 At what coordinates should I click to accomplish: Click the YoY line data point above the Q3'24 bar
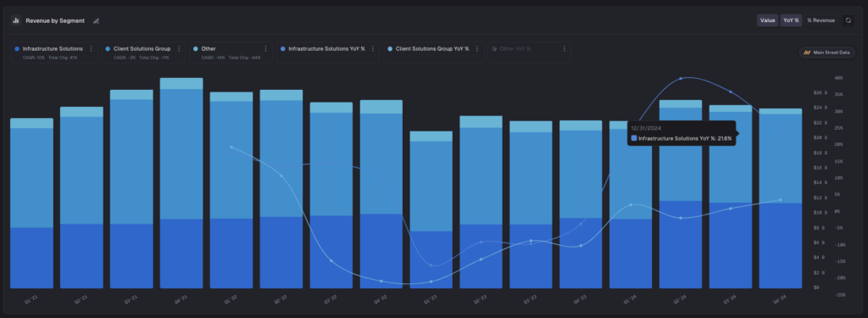[x=731, y=92]
